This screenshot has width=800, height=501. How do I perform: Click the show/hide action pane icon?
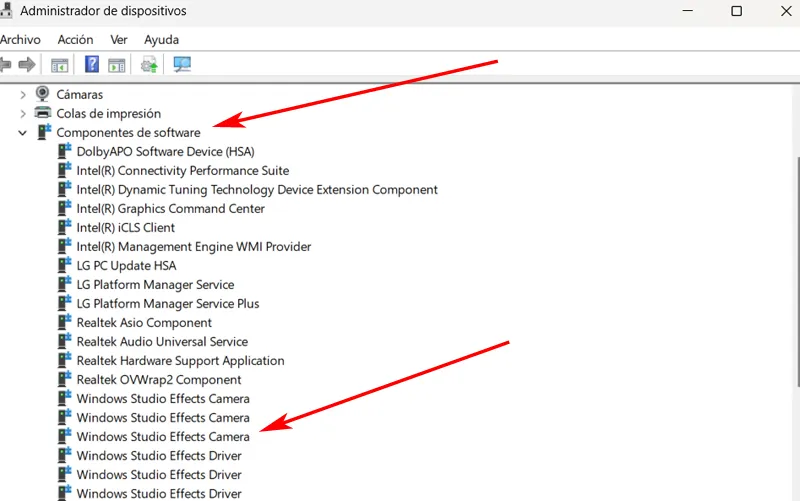click(x=117, y=65)
